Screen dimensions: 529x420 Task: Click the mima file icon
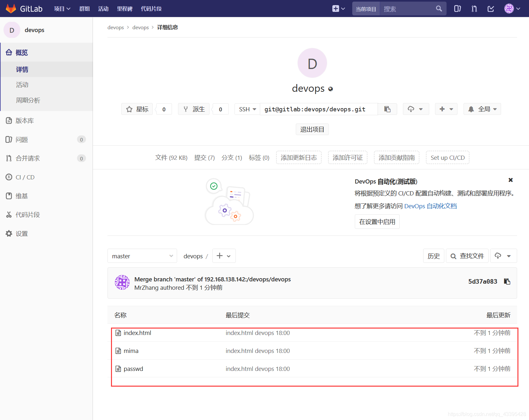click(x=118, y=351)
